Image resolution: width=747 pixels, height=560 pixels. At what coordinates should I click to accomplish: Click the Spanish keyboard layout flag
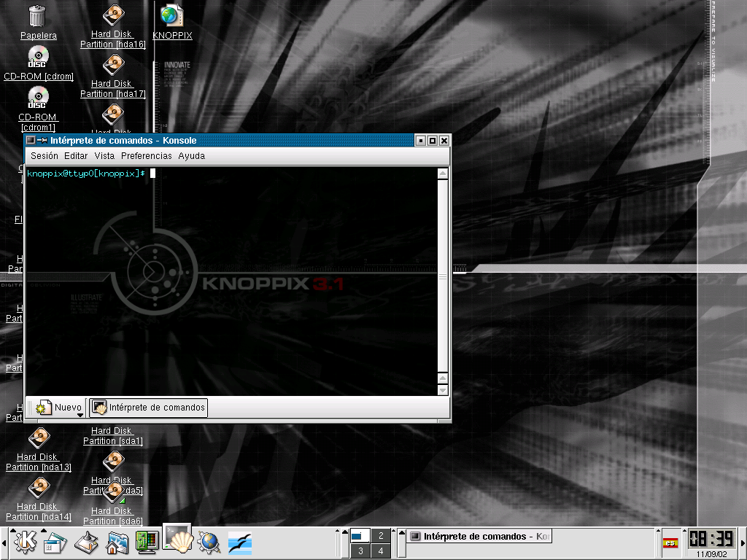point(670,542)
